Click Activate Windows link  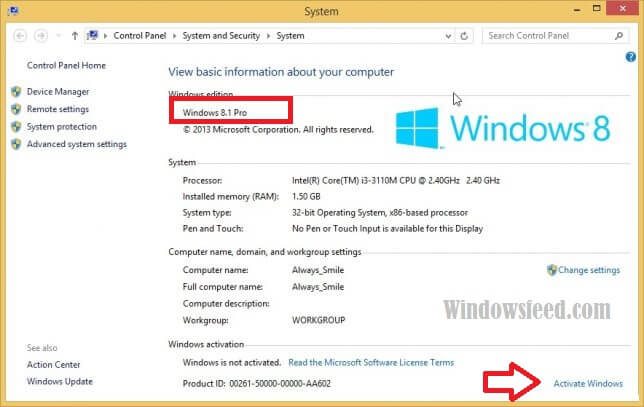[588, 384]
